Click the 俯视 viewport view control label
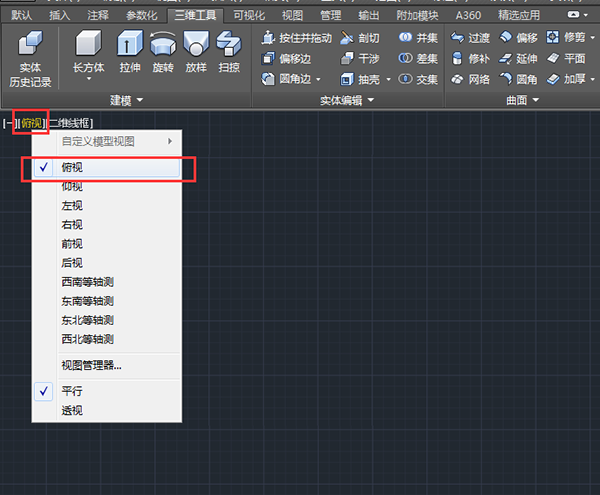 pos(31,123)
